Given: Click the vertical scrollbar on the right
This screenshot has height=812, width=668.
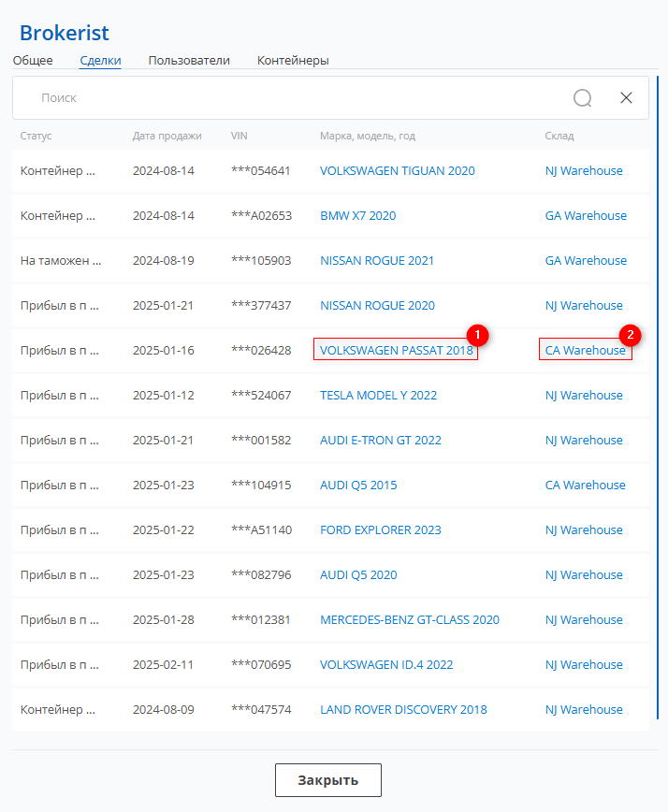Looking at the screenshot, I should [x=658, y=398].
